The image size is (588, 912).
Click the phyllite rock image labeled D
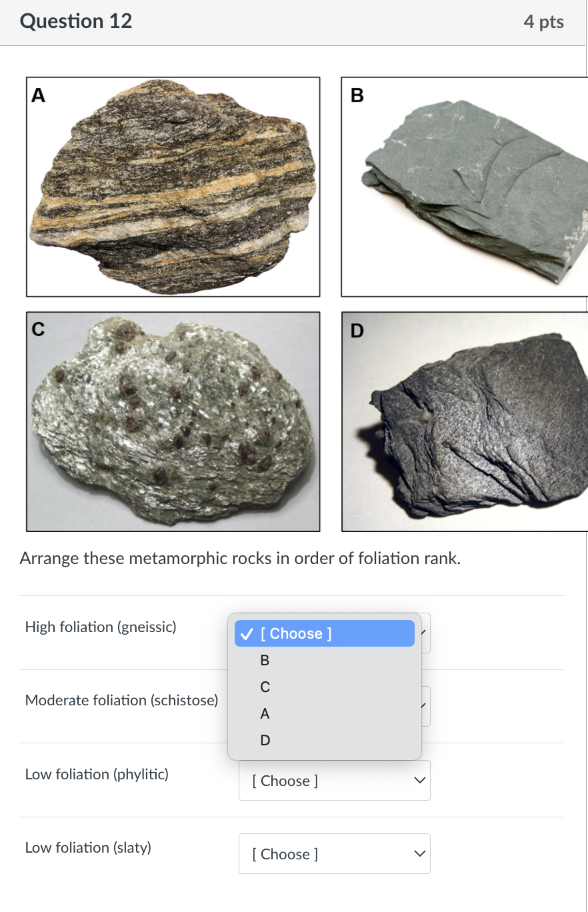pos(467,421)
